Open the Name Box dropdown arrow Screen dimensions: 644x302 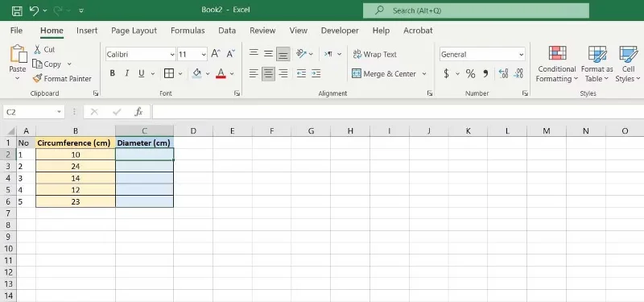(59, 112)
